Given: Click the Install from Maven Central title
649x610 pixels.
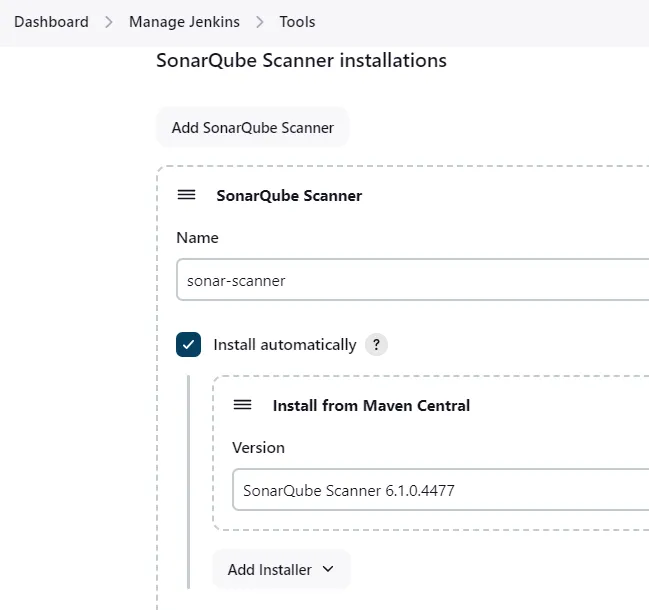Looking at the screenshot, I should point(371,406).
